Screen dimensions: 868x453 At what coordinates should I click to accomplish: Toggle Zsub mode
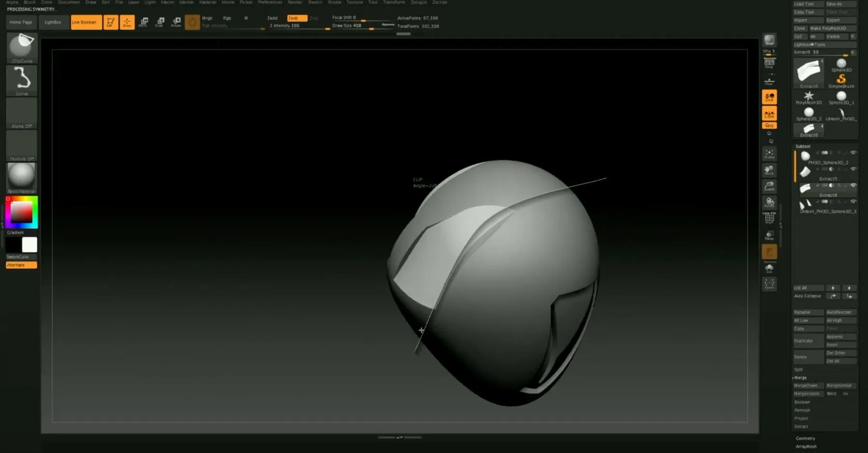point(297,18)
